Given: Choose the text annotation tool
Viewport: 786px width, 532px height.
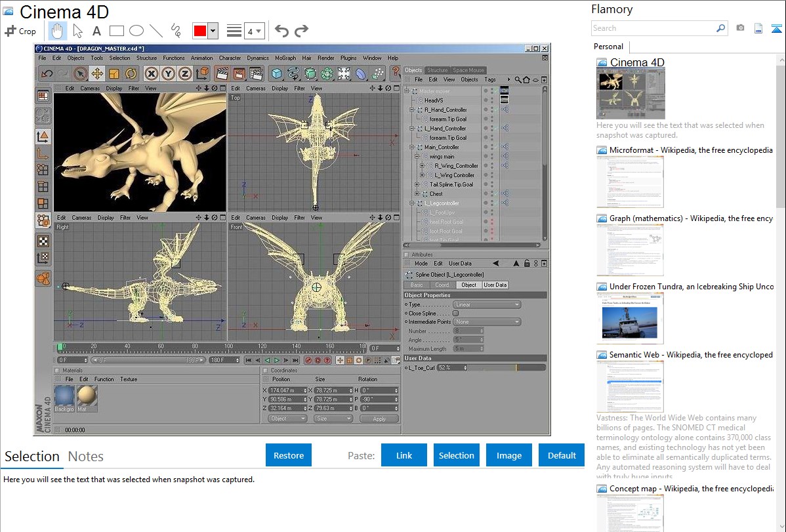Looking at the screenshot, I should pos(96,31).
